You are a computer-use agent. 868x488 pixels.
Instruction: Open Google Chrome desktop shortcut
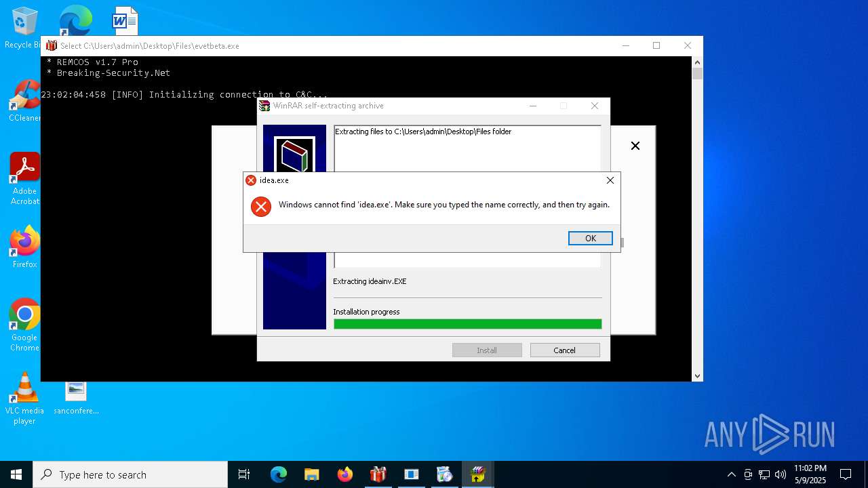(24, 325)
